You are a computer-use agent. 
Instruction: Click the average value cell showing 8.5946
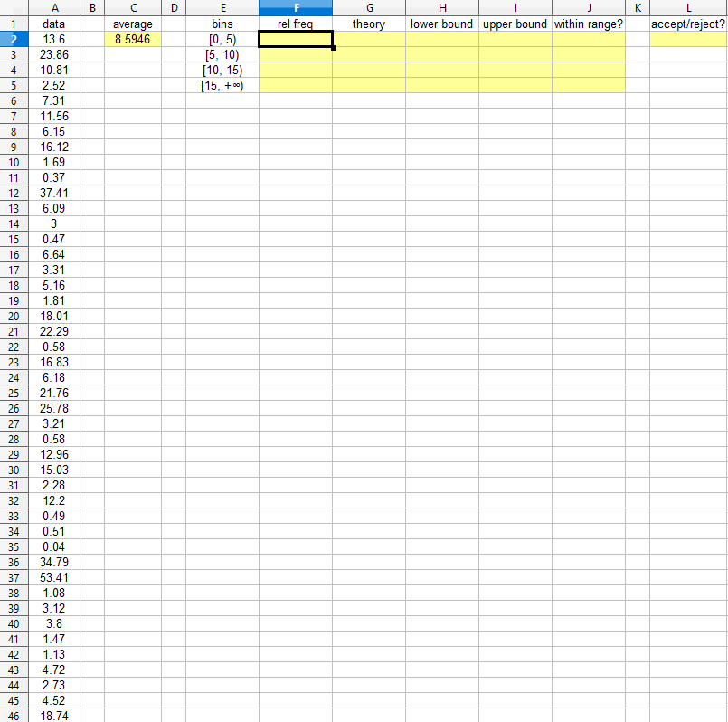coord(133,39)
